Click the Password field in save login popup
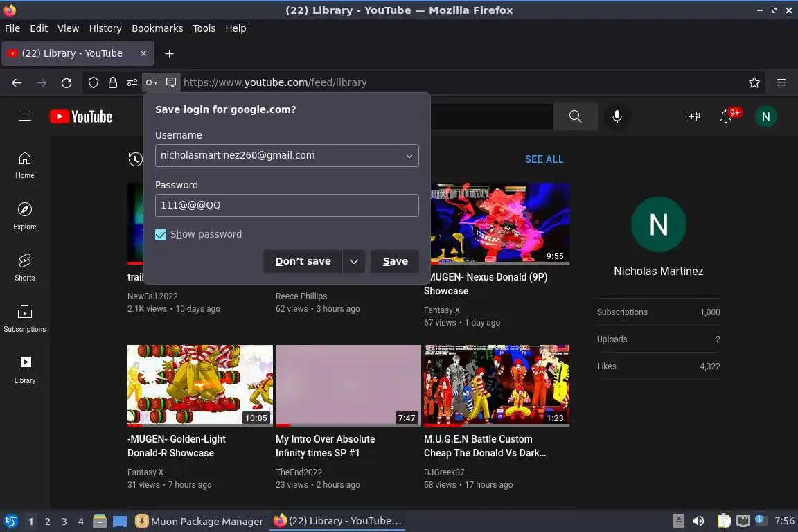This screenshot has width=798, height=532. 287,205
